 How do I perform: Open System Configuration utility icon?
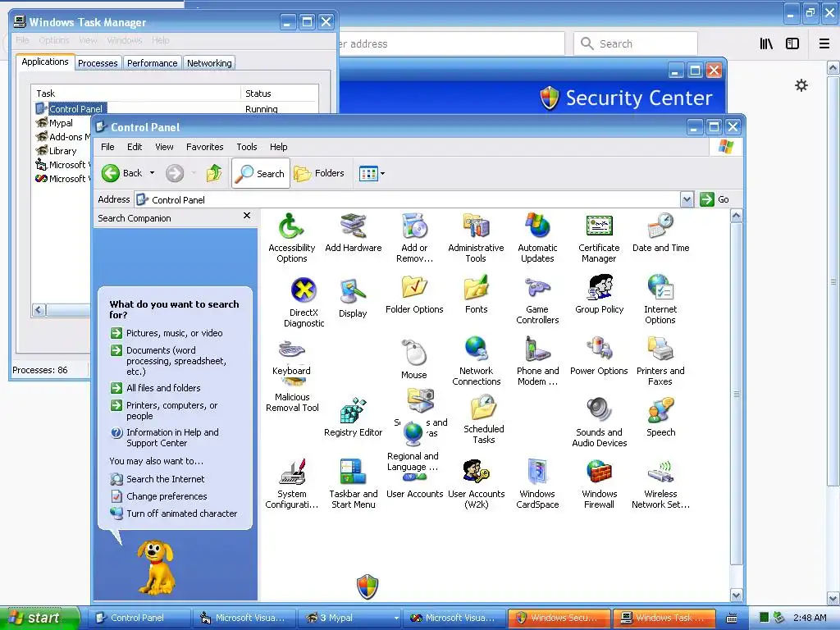(291, 484)
